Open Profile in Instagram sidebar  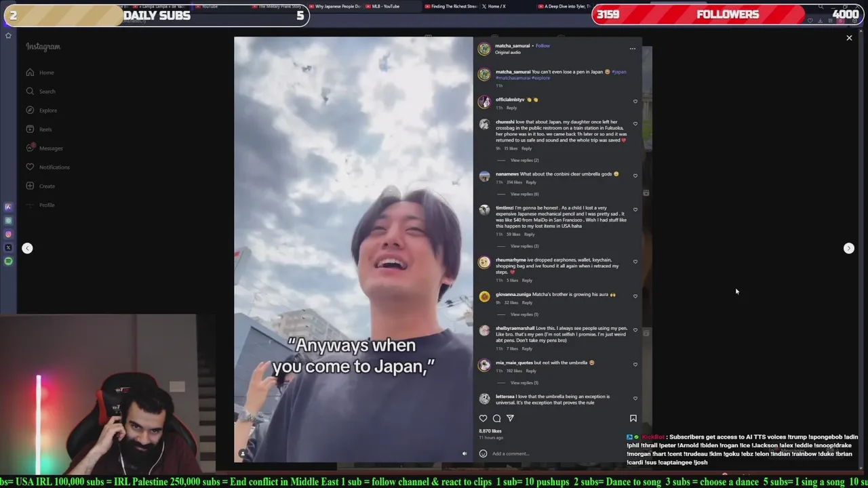point(40,205)
